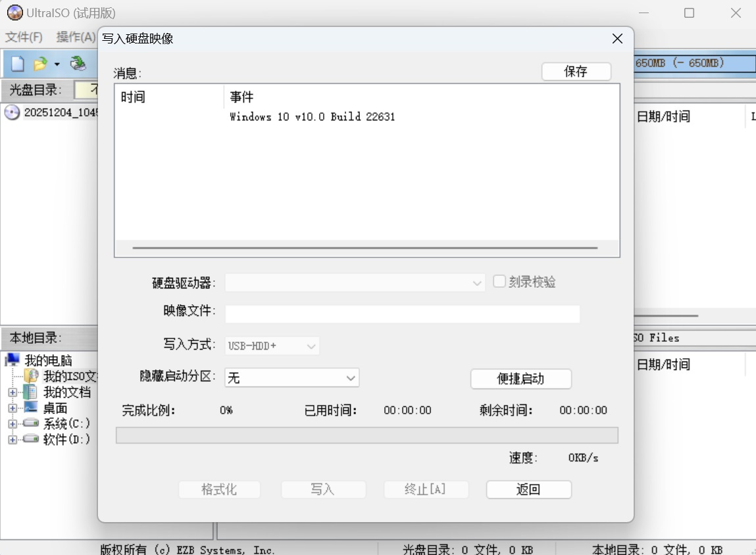
Task: Click the 映像文件 input field
Action: point(403,314)
